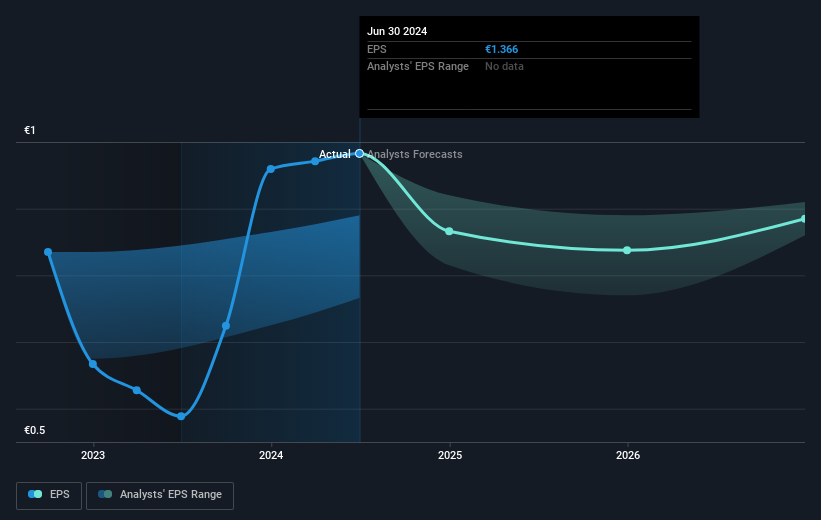
Task: Click the 2023 x-axis label
Action: tap(93, 455)
